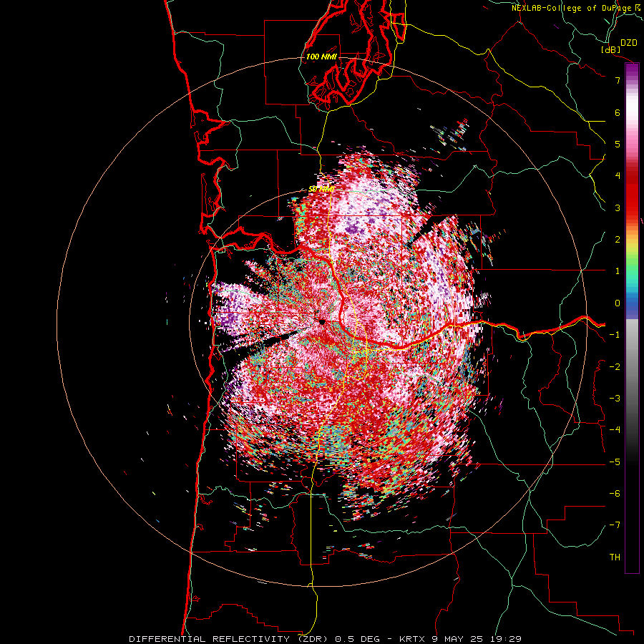Click the 50 NMI range ring label

click(x=321, y=189)
